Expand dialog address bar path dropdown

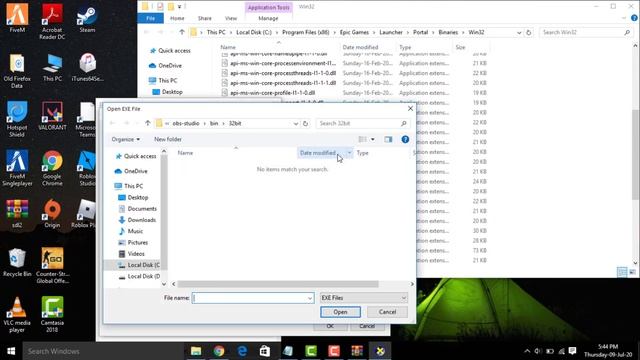296,123
